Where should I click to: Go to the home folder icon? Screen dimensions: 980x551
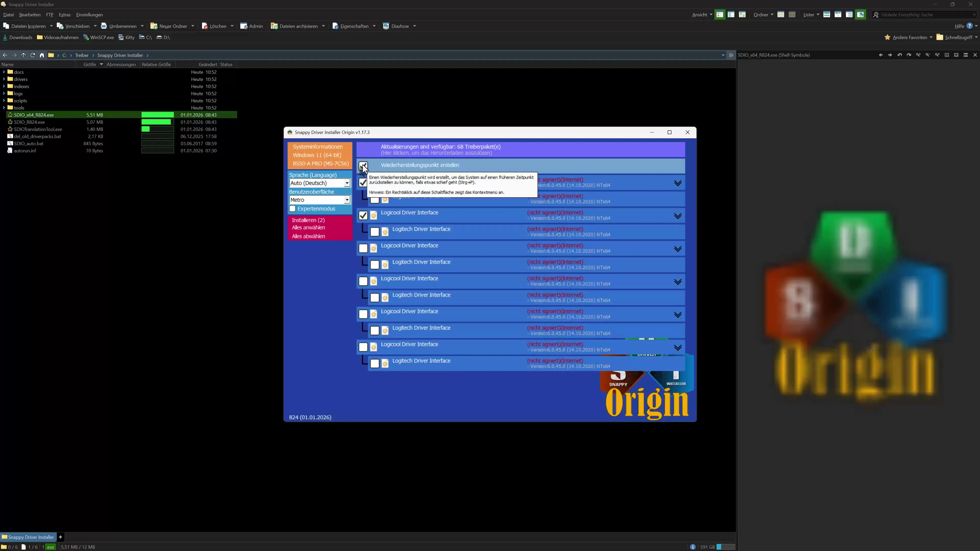pos(42,55)
